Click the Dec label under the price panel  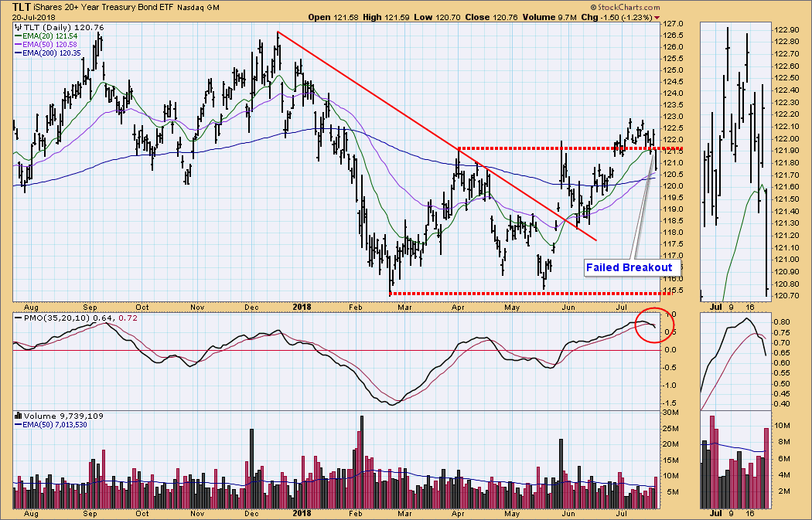click(x=251, y=307)
